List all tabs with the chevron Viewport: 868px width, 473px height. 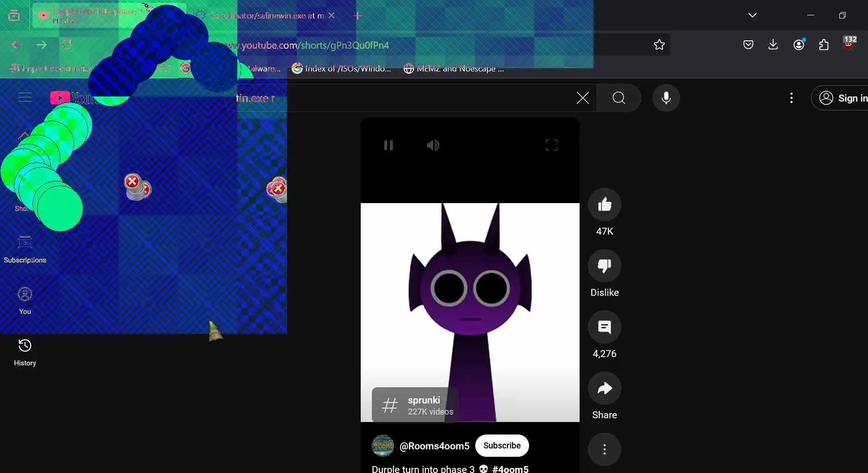point(753,15)
